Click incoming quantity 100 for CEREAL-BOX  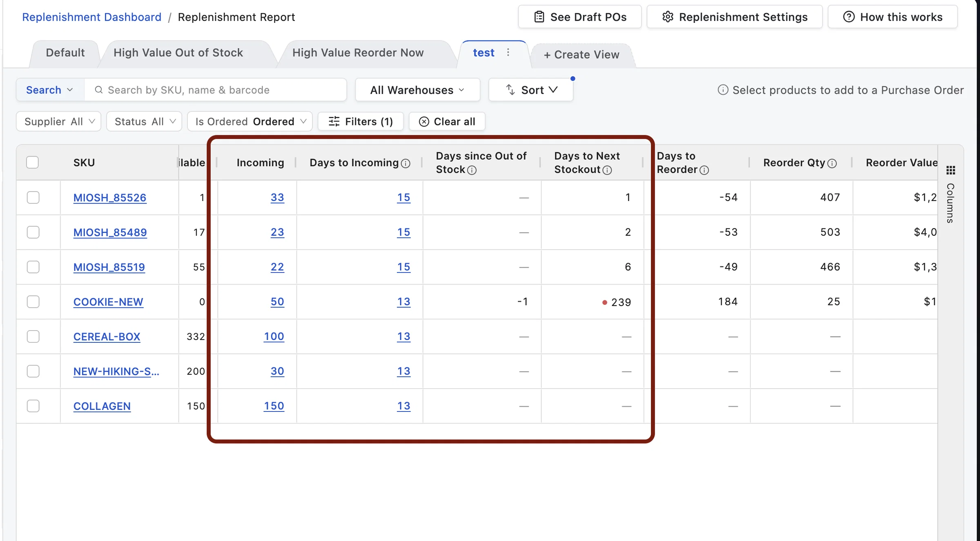click(274, 336)
